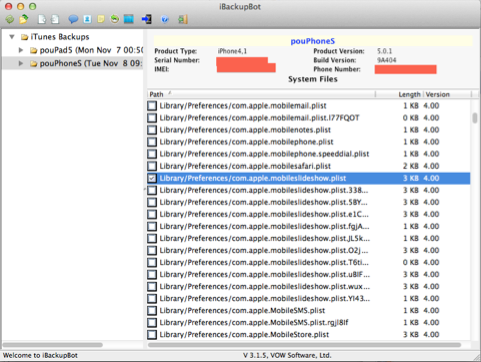
Task: Check the mobileslideshow.plist.338... checkbox
Action: [x=152, y=190]
